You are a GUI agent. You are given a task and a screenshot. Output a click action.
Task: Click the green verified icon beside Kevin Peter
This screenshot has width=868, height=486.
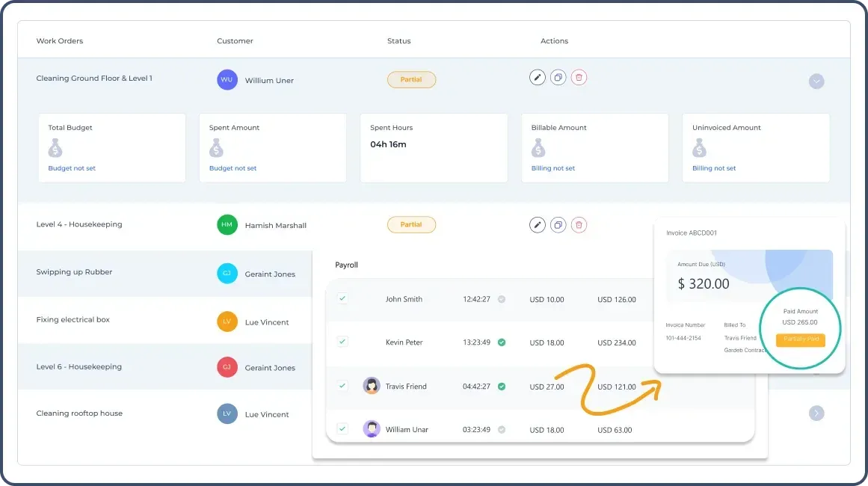pos(502,342)
